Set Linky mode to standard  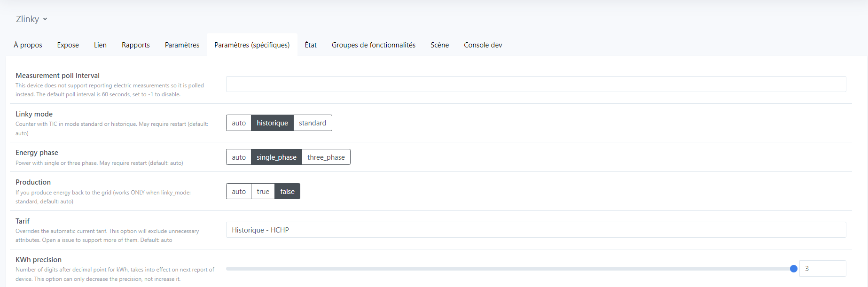(x=312, y=123)
